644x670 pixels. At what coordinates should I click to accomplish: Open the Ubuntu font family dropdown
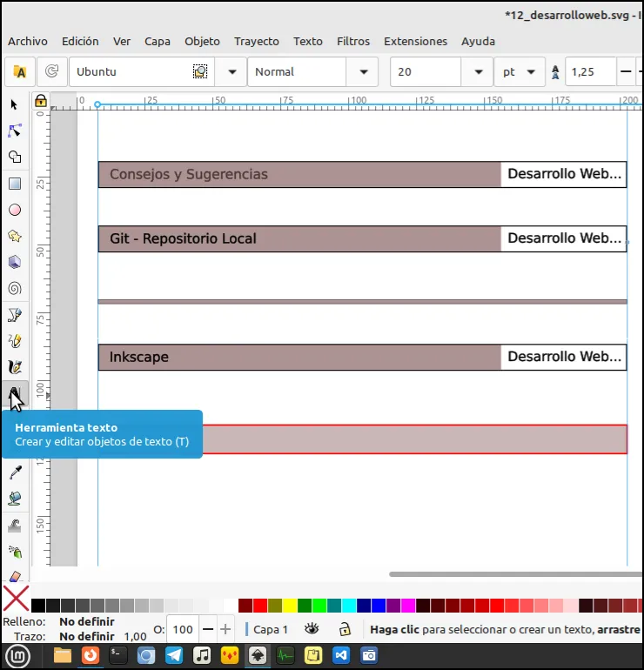[232, 71]
